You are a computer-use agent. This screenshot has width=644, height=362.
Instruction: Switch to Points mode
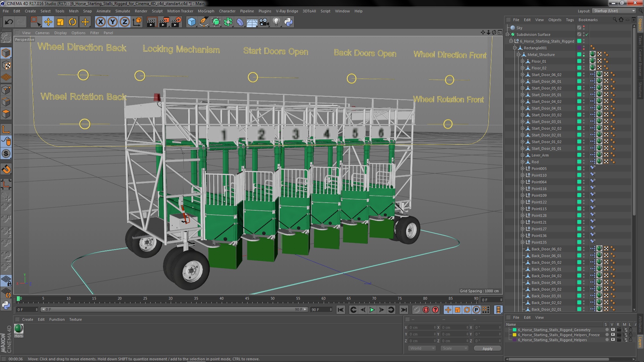(x=6, y=90)
